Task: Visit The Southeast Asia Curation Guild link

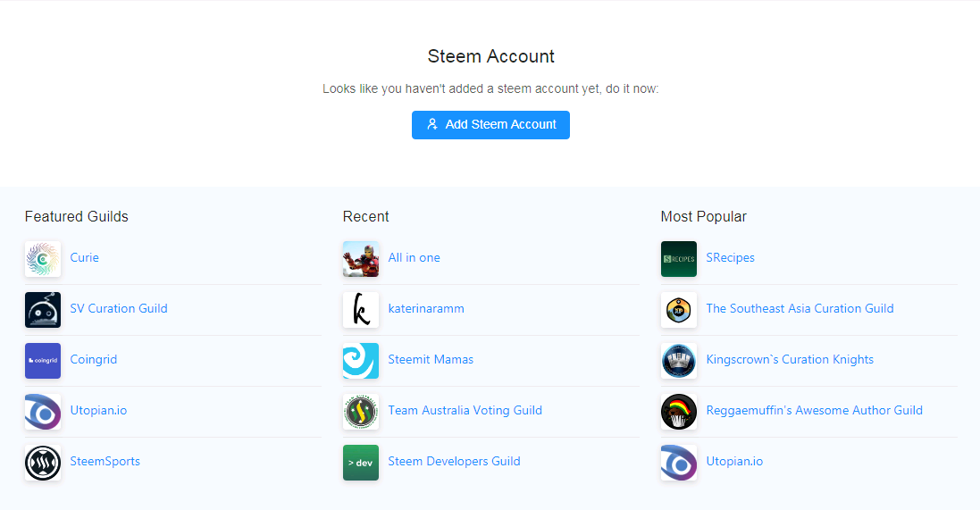Action: [800, 308]
